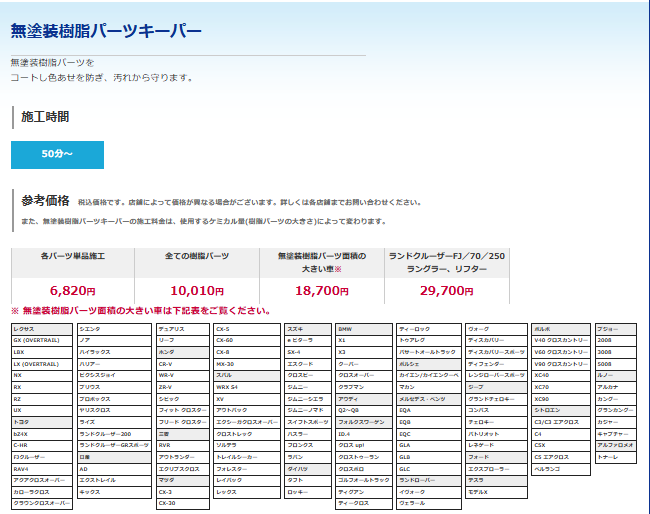Screen dimensions: 650x514
Task: Click the 29,700円 Land Cruiser price cell
Action: tap(446, 291)
